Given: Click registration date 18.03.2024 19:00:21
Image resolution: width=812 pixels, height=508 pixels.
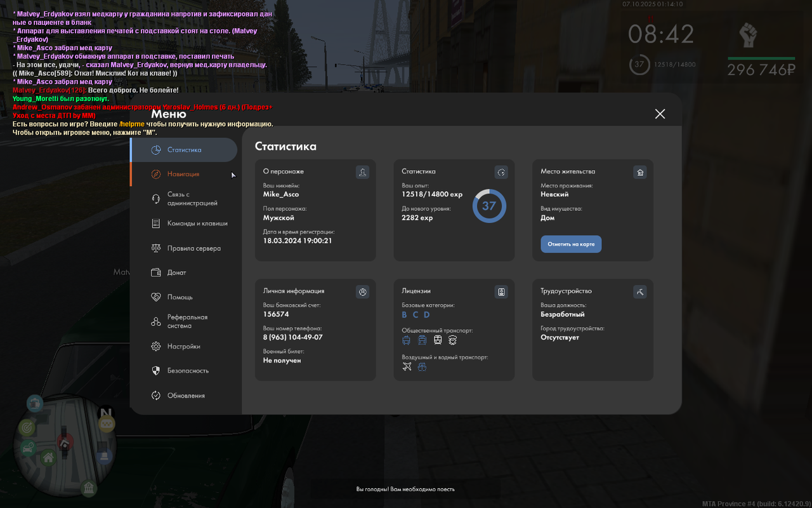Looking at the screenshot, I should (298, 241).
